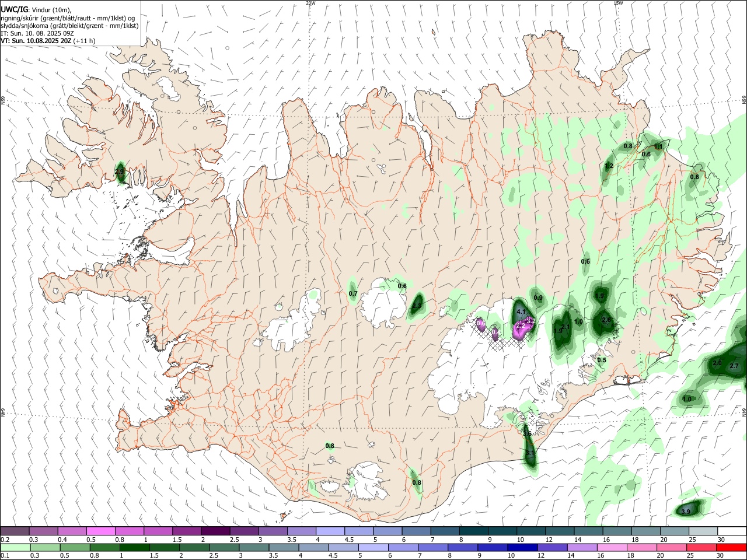747x560 pixels.
Task: Click the '12' label of the upper legend
Action: coord(549,540)
